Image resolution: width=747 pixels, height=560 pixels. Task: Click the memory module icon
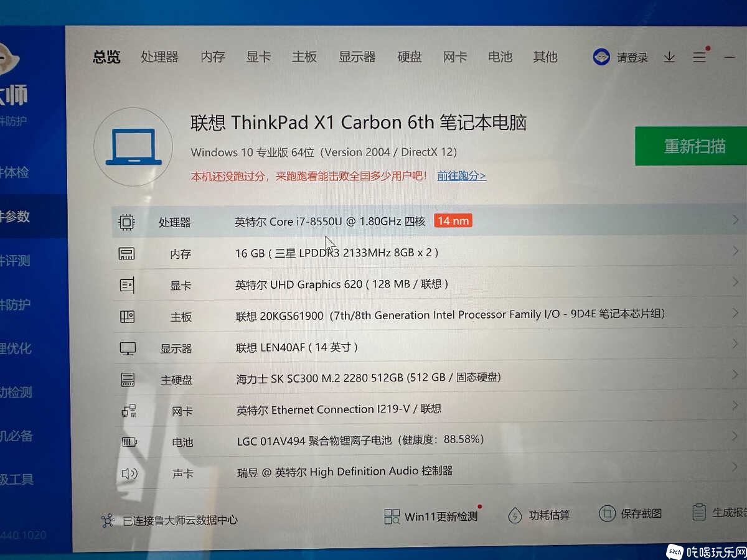tap(126, 254)
